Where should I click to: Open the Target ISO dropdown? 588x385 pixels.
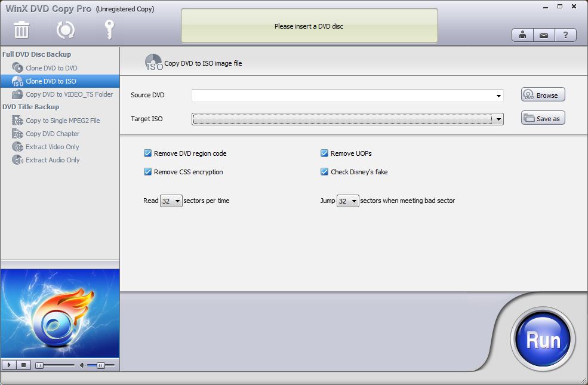[498, 119]
